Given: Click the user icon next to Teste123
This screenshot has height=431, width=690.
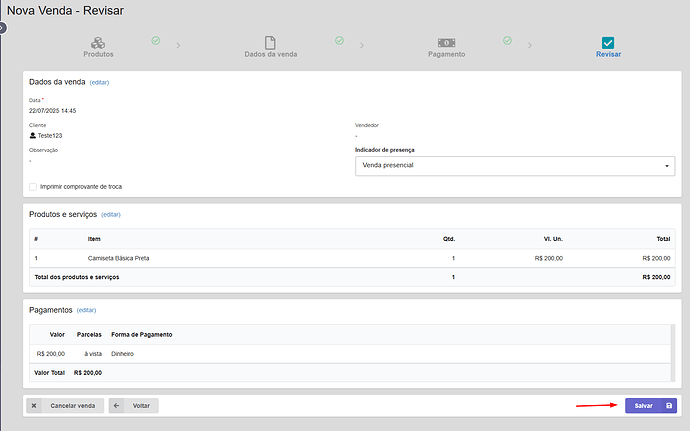Looking at the screenshot, I should point(33,135).
